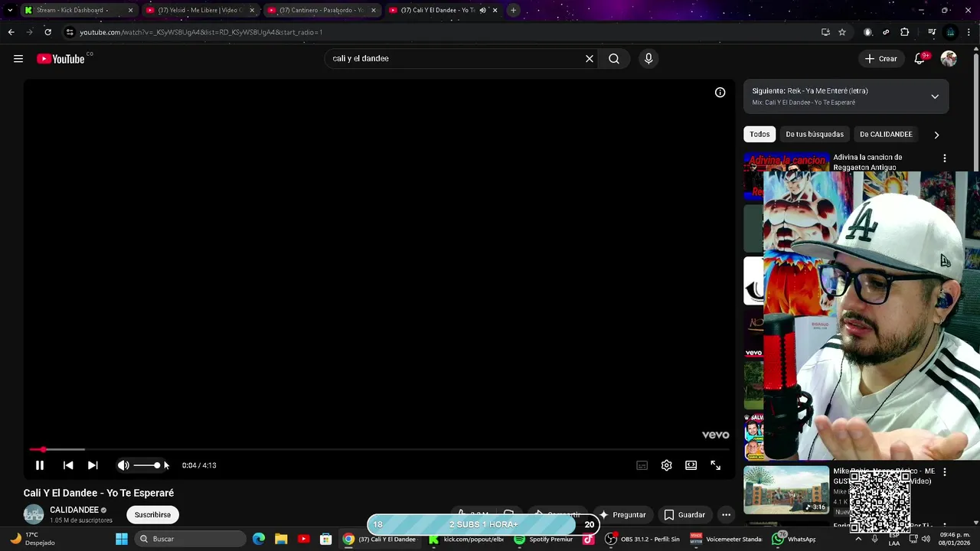The width and height of the screenshot is (980, 551).
Task: Adjust the player volume slider
Action: point(147,465)
